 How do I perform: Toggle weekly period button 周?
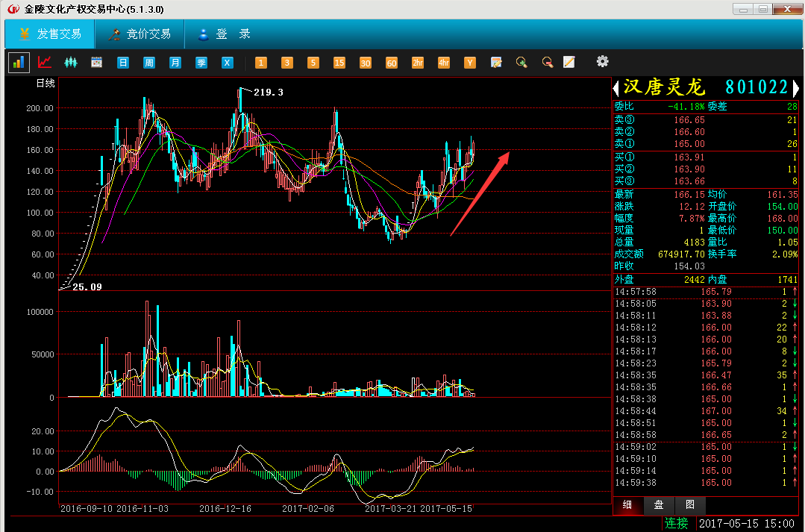pyautogui.click(x=149, y=63)
